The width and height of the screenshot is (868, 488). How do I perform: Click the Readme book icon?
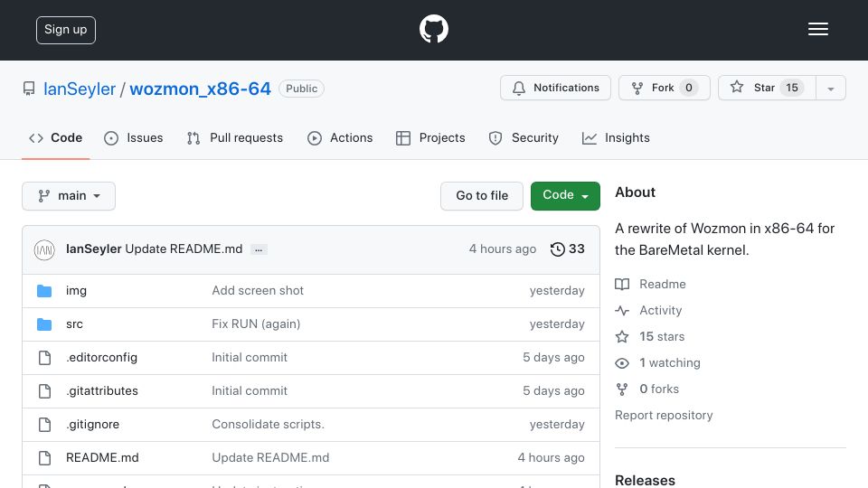pos(622,285)
